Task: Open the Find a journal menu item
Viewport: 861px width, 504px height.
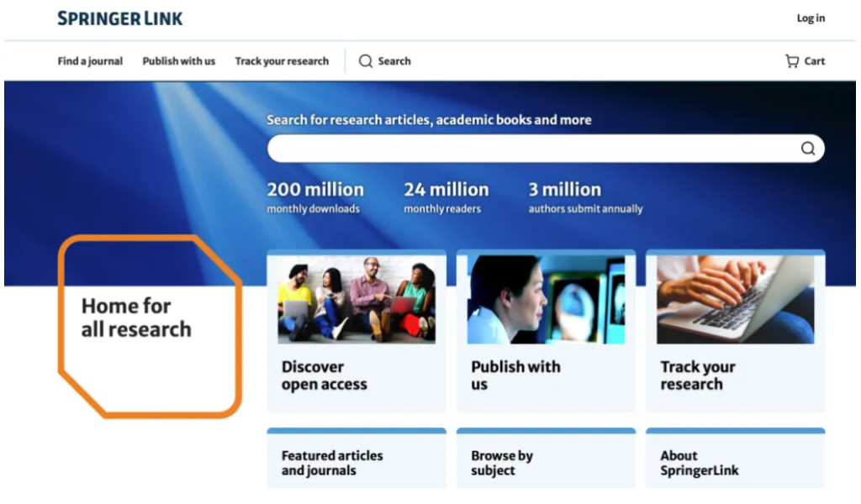Action: pyautogui.click(x=90, y=61)
